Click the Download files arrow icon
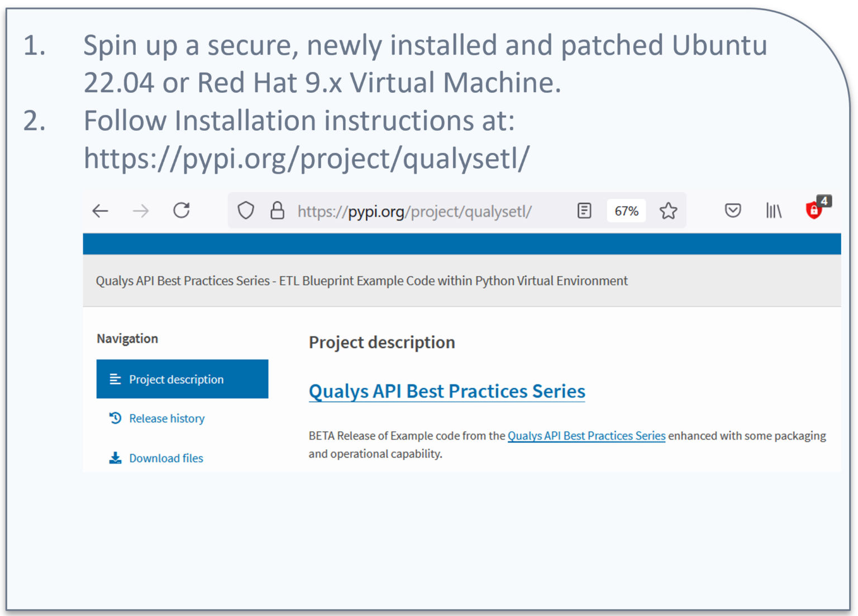 point(115,458)
